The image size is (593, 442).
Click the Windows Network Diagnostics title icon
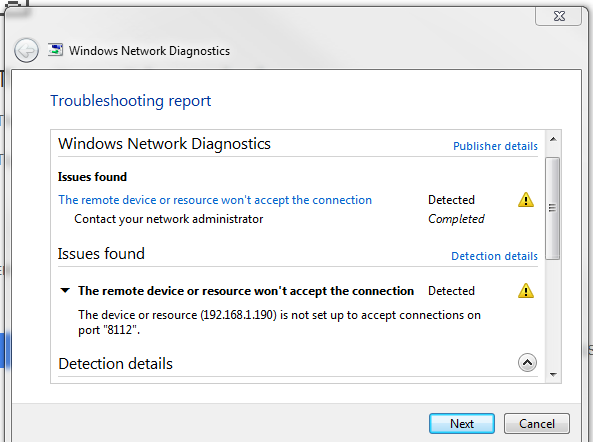click(x=55, y=50)
